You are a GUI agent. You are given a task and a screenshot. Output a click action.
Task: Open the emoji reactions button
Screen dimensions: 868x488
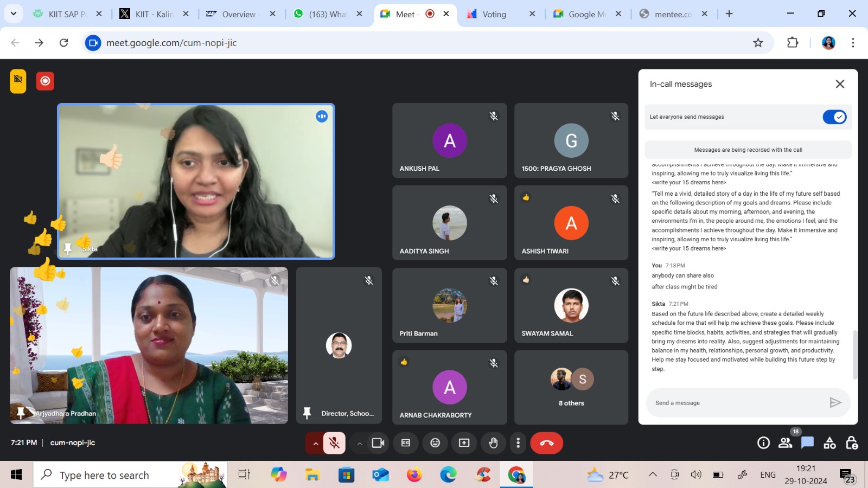pyautogui.click(x=435, y=443)
